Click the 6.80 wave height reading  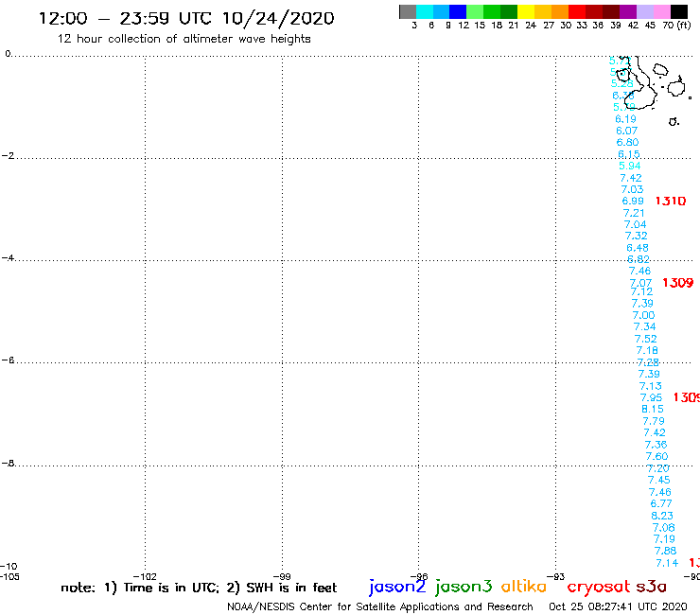628,142
